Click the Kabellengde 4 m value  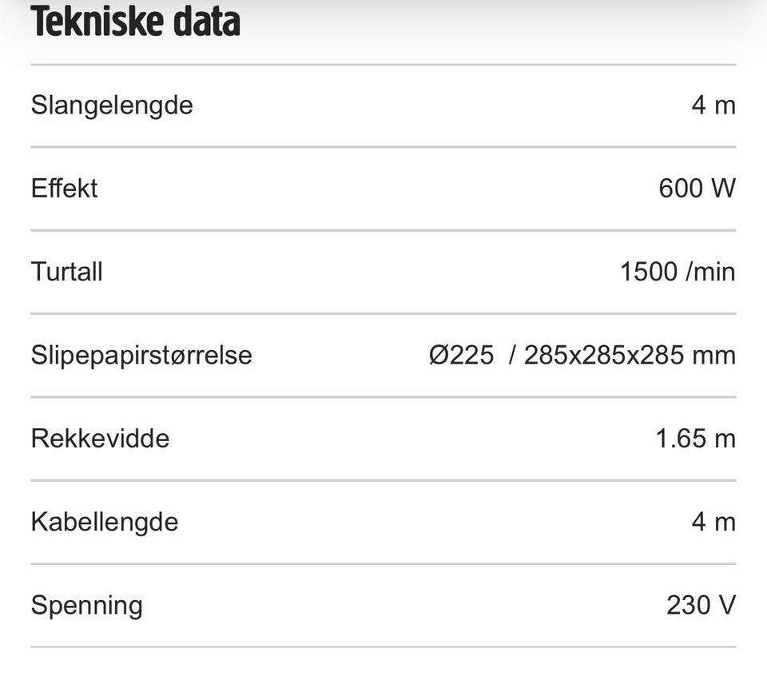[713, 522]
